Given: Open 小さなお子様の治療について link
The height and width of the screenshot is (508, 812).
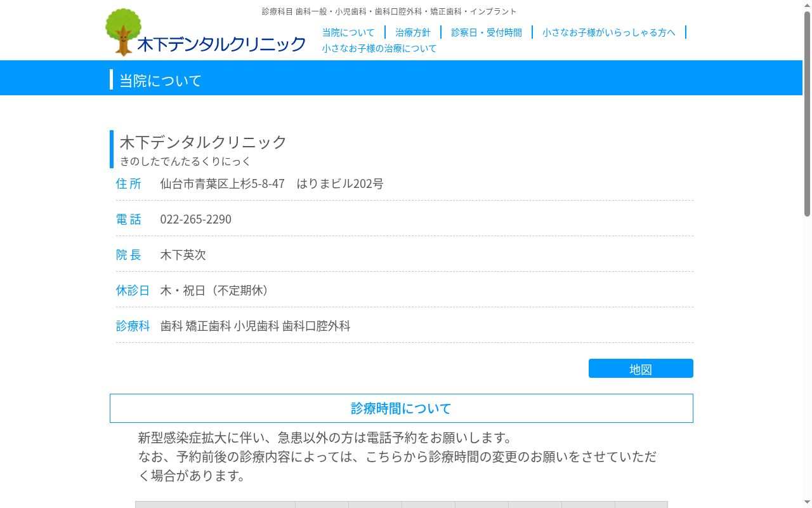Looking at the screenshot, I should (379, 48).
